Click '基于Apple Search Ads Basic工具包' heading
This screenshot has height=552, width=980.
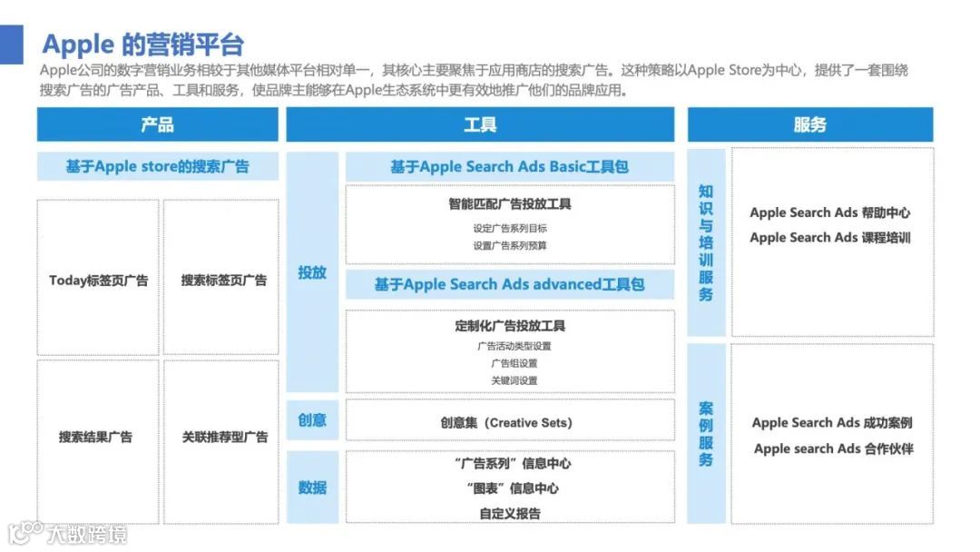click(509, 166)
